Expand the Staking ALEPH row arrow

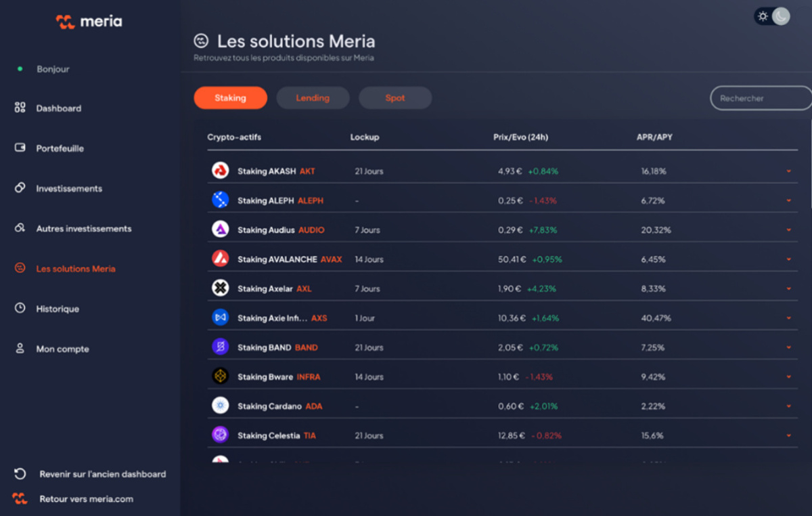click(789, 200)
